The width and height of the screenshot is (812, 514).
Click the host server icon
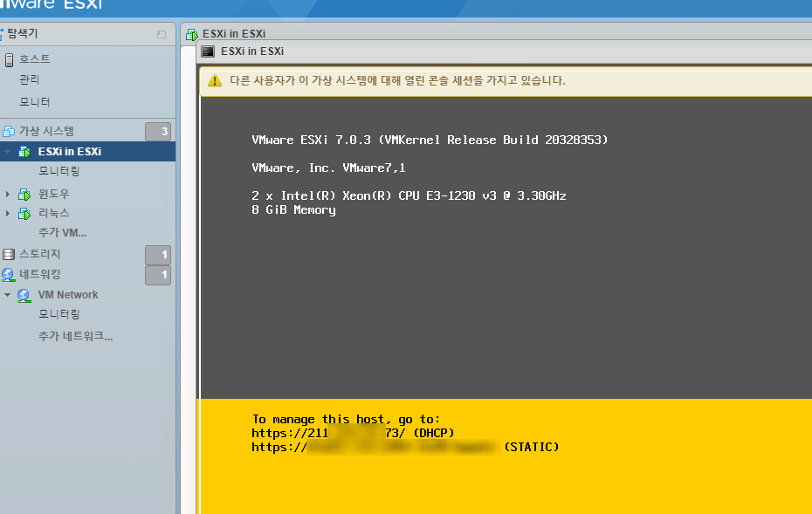9,59
